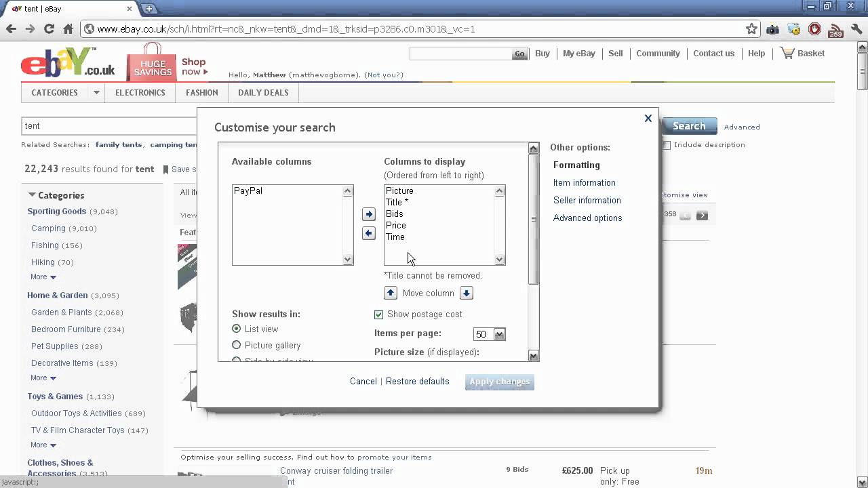This screenshot has width=868, height=488.
Task: Select Price in Columns to display
Action: (x=396, y=226)
